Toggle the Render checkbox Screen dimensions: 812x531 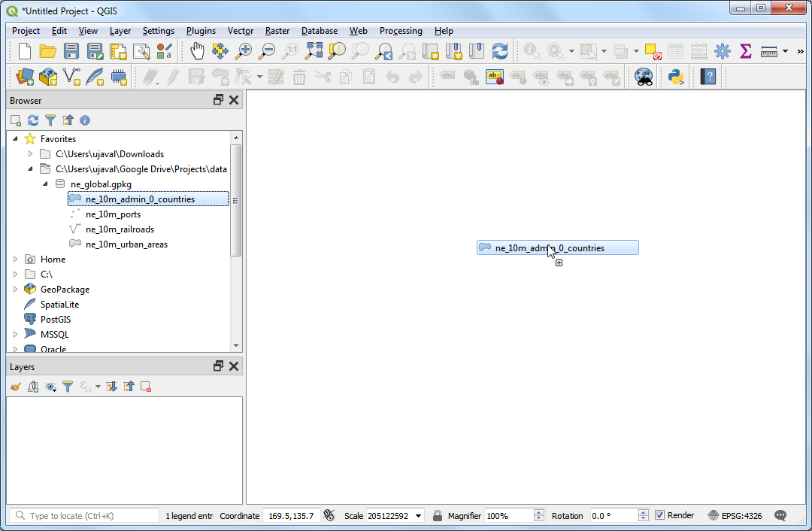pos(660,515)
